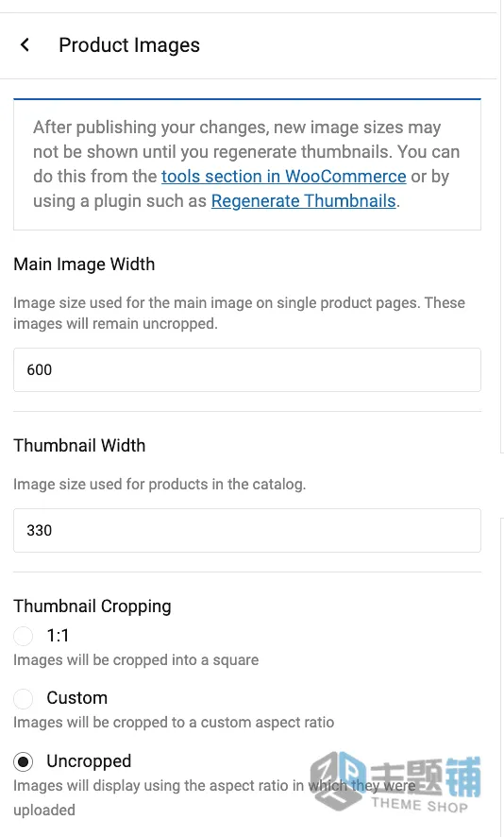This screenshot has height=837, width=504.
Task: Click the Main Image Width label
Action: point(84,265)
